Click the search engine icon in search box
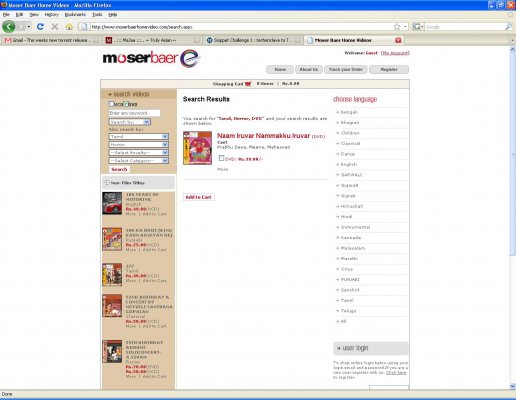516x400 pixels. tap(416, 27)
